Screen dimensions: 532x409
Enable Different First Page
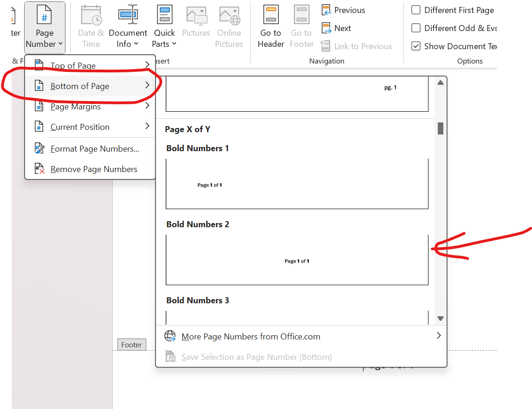tap(416, 10)
